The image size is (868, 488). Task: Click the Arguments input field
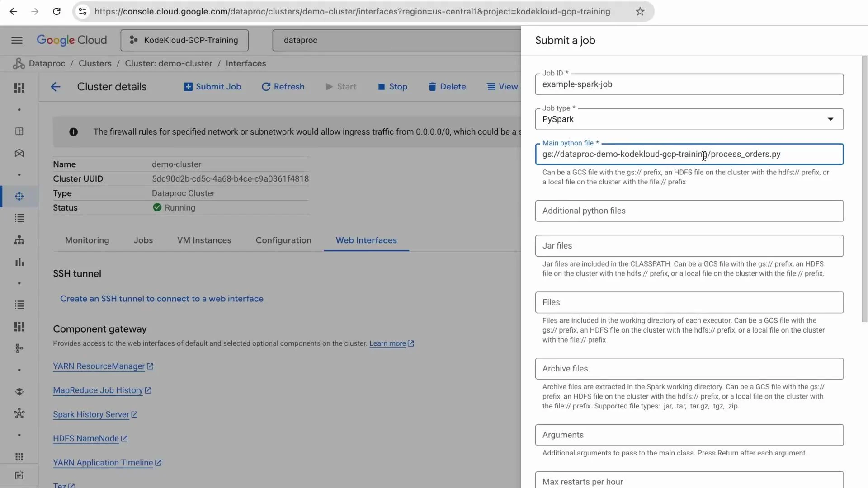[689, 435]
